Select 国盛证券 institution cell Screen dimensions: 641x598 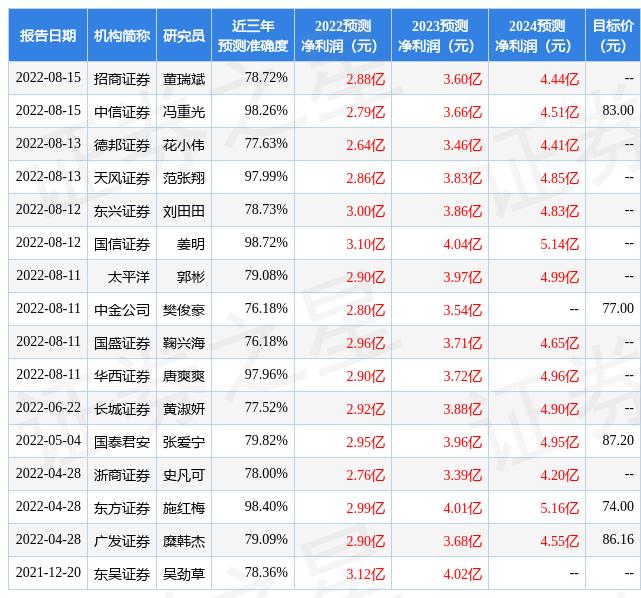pos(122,343)
